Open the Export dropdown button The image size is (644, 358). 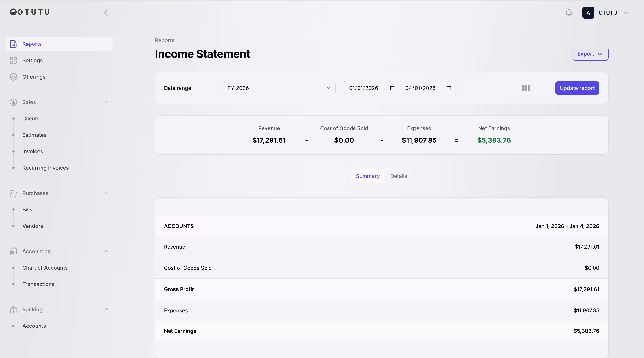pyautogui.click(x=590, y=54)
